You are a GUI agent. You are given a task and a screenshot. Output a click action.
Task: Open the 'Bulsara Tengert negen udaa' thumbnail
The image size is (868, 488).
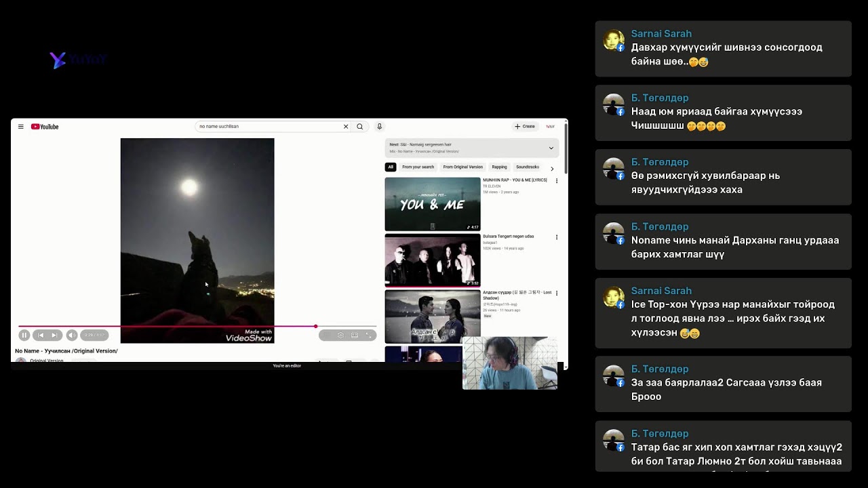coord(433,260)
